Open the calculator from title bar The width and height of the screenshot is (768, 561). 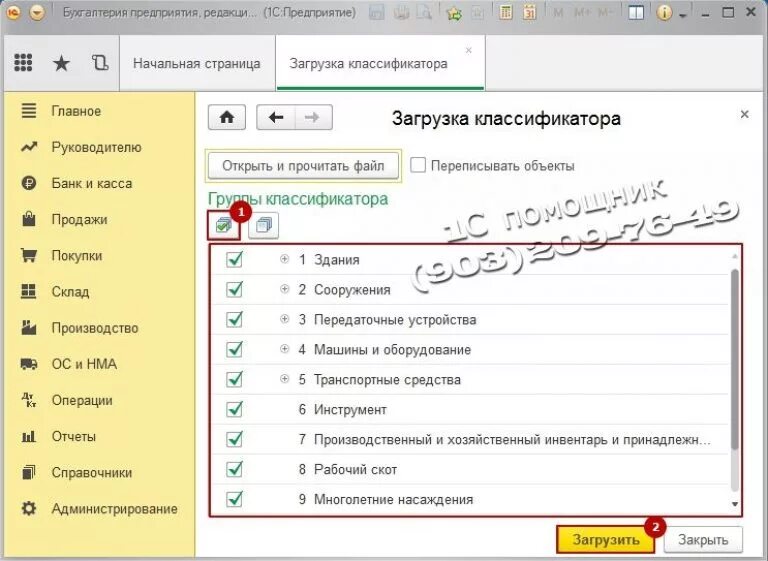point(505,12)
